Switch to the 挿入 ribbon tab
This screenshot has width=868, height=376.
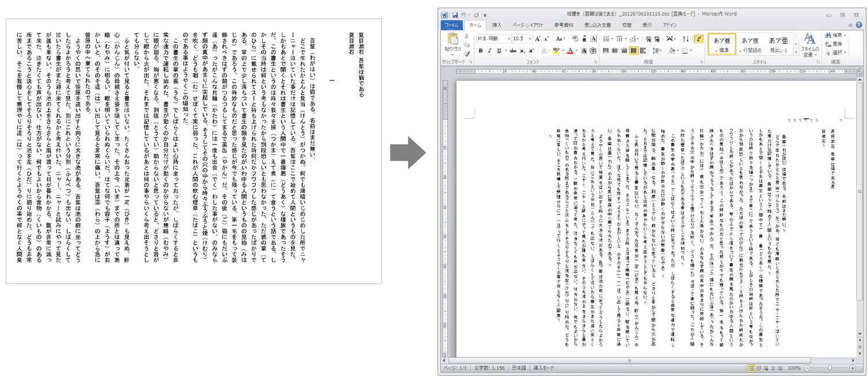(x=497, y=25)
